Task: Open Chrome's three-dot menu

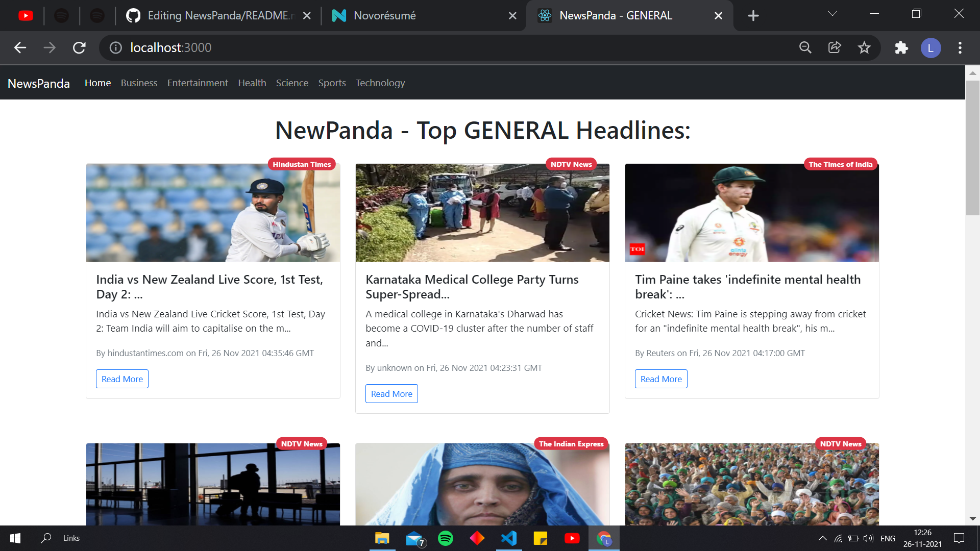Action: [x=960, y=47]
